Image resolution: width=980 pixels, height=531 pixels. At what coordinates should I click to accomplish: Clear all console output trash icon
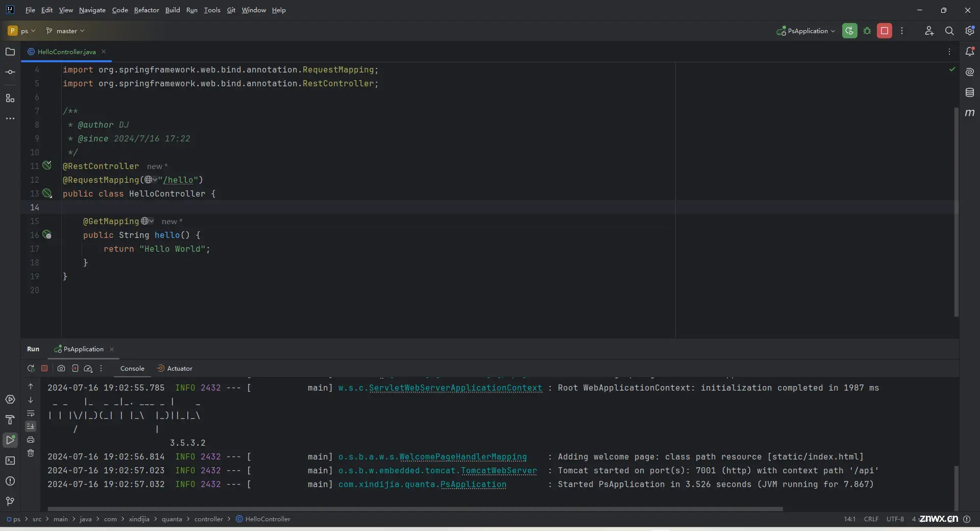pyautogui.click(x=31, y=453)
